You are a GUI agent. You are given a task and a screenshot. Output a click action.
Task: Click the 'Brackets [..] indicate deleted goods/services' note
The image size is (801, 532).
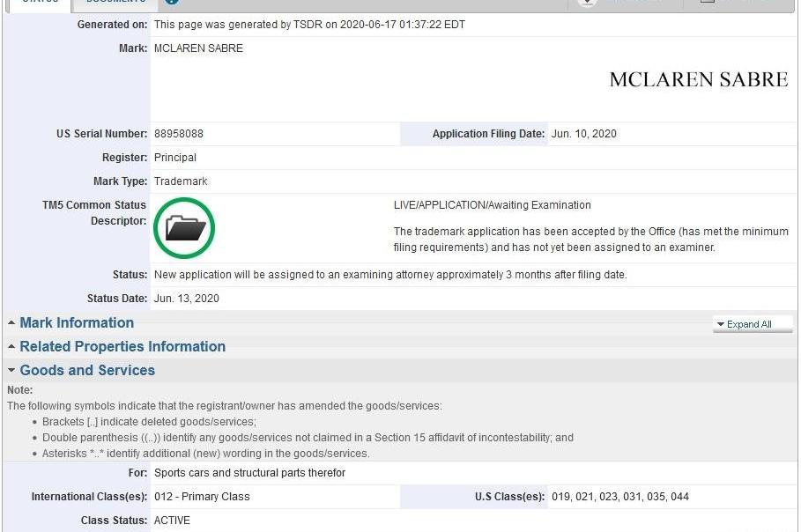click(149, 422)
